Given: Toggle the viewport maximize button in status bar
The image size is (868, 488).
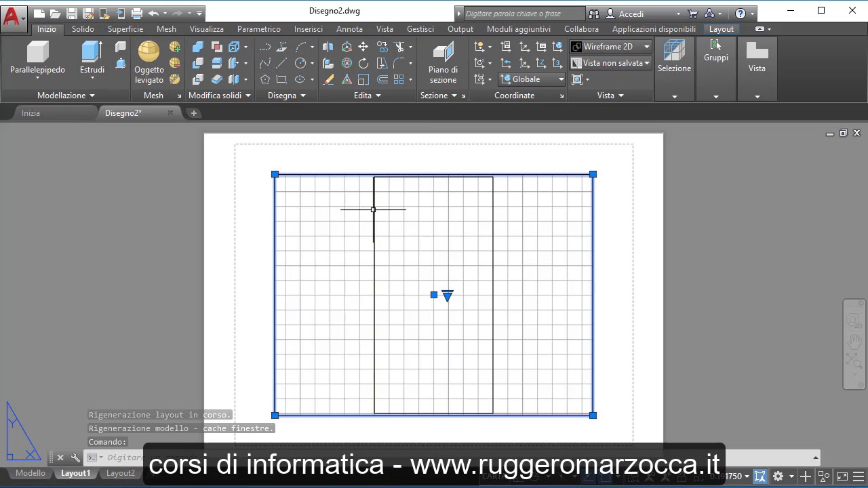Looking at the screenshot, I should (760, 476).
